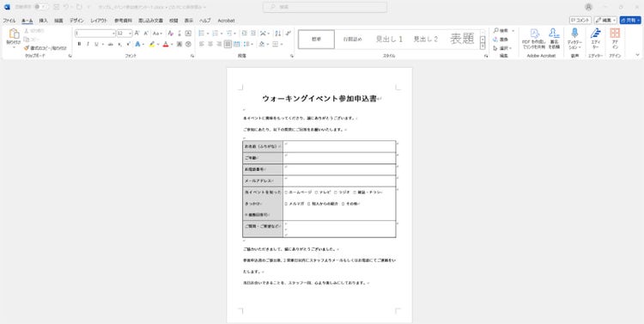Image resolution: width=644 pixels, height=324 pixels.
Task: Pick the text highlight yellow color
Action: click(151, 44)
